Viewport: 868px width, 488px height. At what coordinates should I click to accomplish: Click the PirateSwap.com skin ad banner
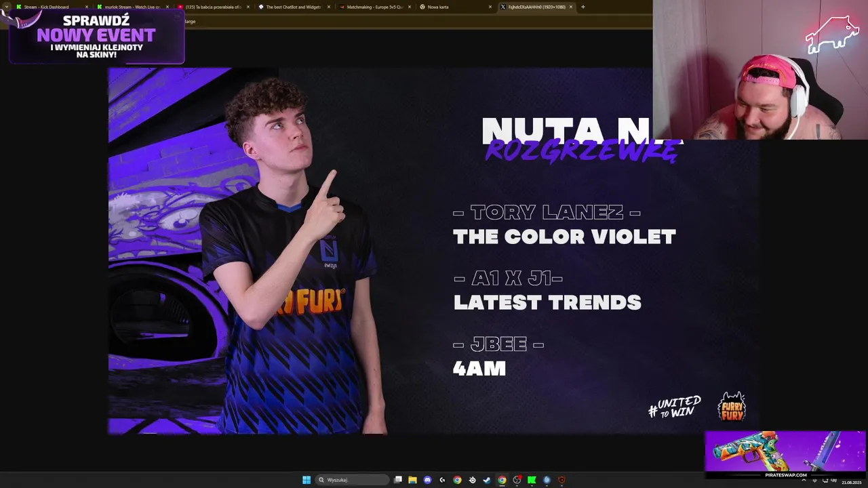click(785, 455)
